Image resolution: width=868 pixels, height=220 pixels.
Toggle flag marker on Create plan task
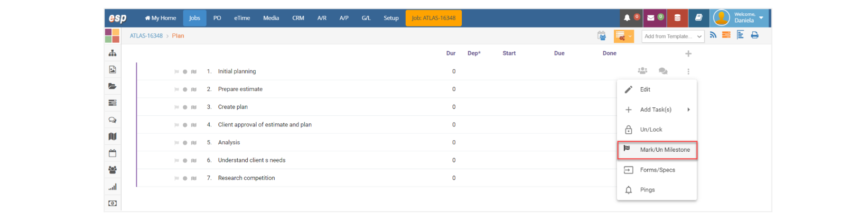[176, 107]
